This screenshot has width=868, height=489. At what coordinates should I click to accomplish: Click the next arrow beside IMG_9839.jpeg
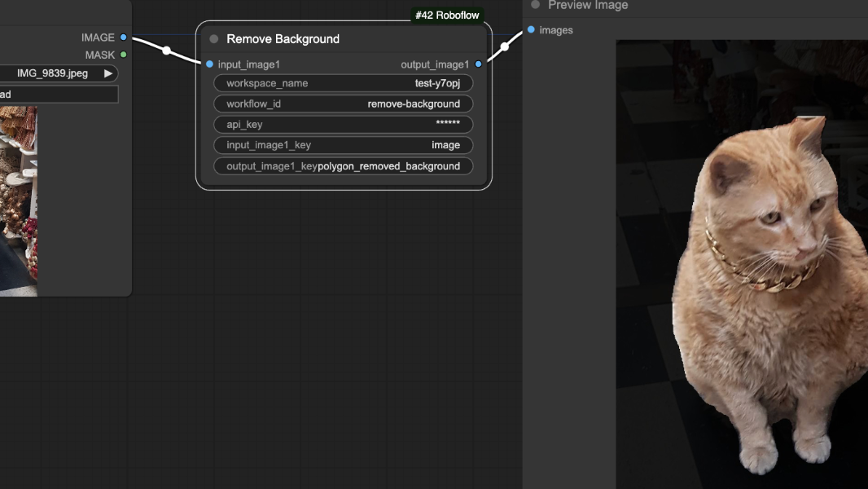[x=108, y=73]
